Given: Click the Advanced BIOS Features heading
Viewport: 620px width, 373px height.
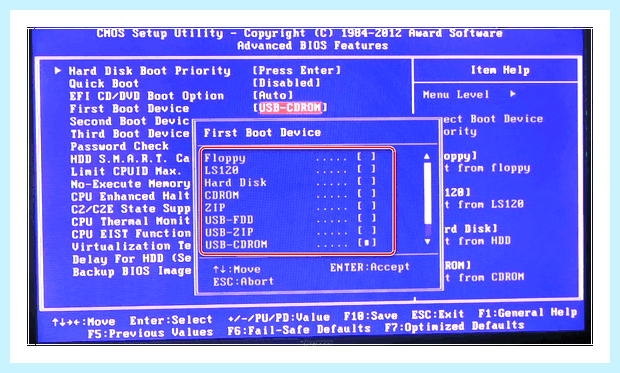Looking at the screenshot, I should point(312,46).
